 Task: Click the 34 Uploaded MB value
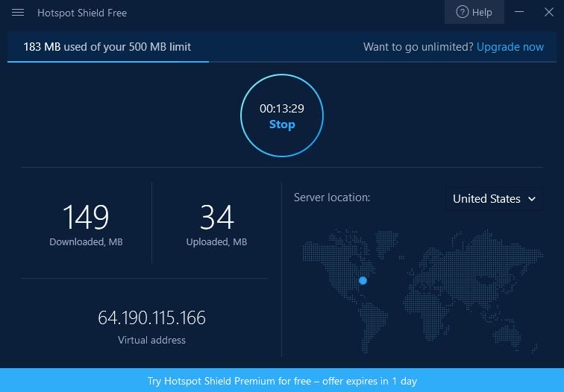[x=217, y=217]
